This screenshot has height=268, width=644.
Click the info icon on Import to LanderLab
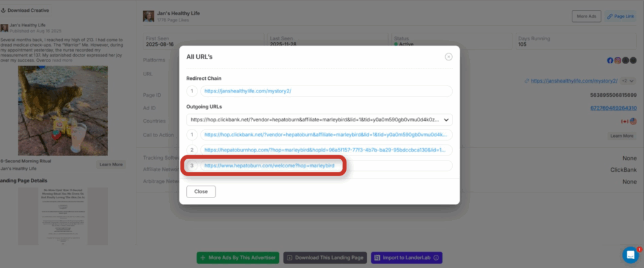pos(436,257)
